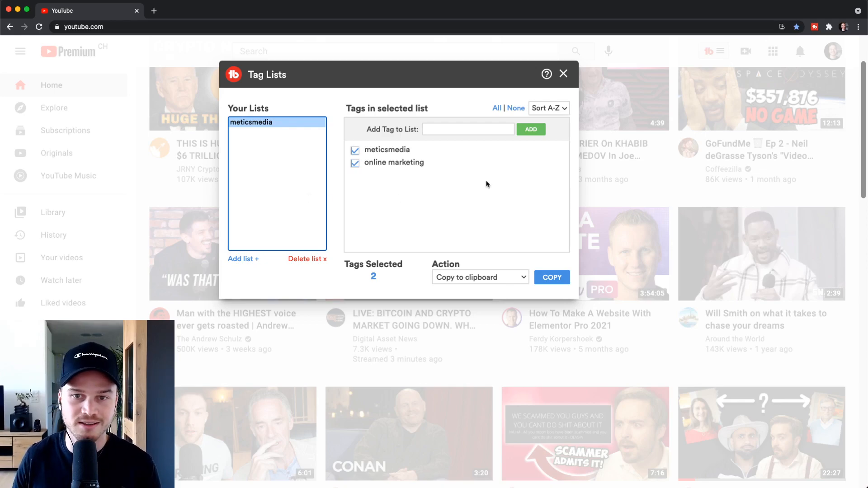Deselect tags with None link

[x=516, y=108]
